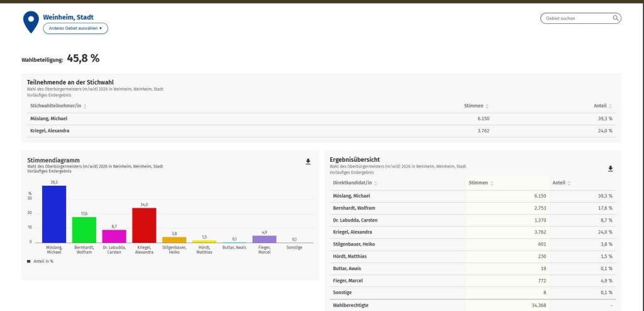Sort Ergebnisübersicht by Direktkandidat/in
Screen dimensions: 644x311
click(355, 183)
